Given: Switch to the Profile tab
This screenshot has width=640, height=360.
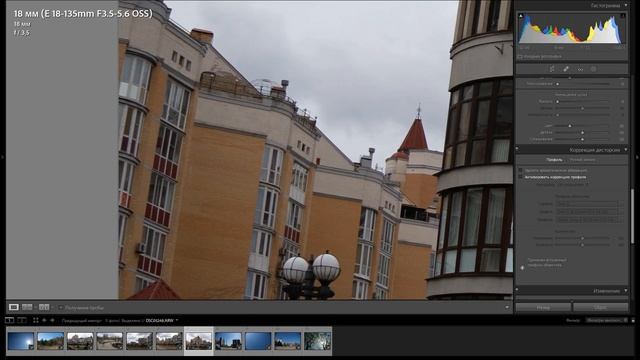Looking at the screenshot, I should (x=554, y=160).
